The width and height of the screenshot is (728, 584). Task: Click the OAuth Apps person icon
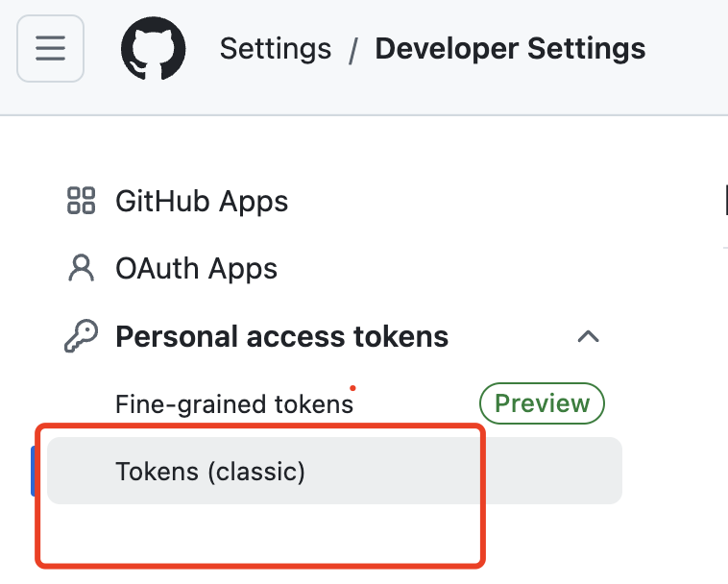pos(81,268)
